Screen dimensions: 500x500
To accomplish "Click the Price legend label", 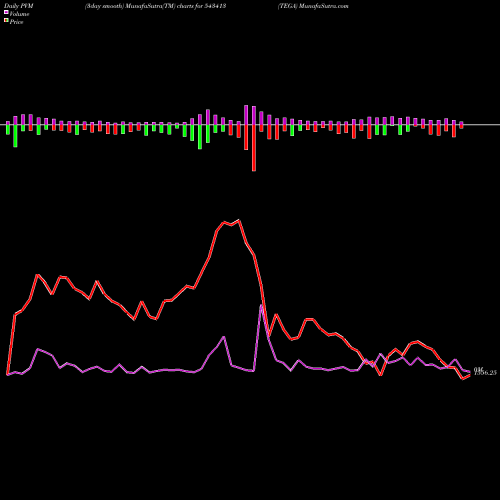I will 16,22.
